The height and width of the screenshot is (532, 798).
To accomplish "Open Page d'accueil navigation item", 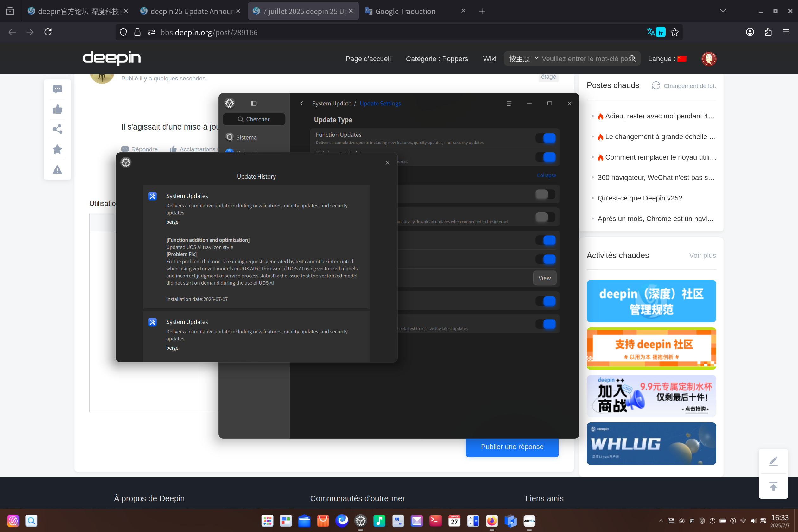I will pyautogui.click(x=368, y=59).
